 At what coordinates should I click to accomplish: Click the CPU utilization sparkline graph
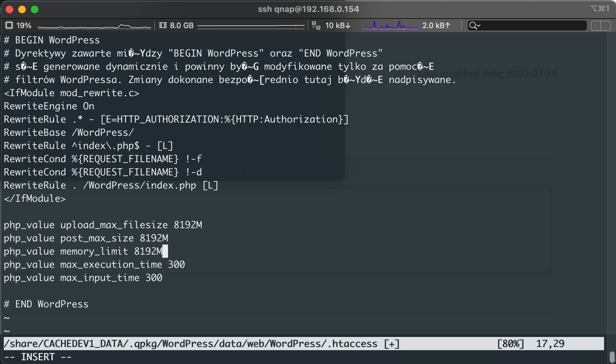point(94,26)
